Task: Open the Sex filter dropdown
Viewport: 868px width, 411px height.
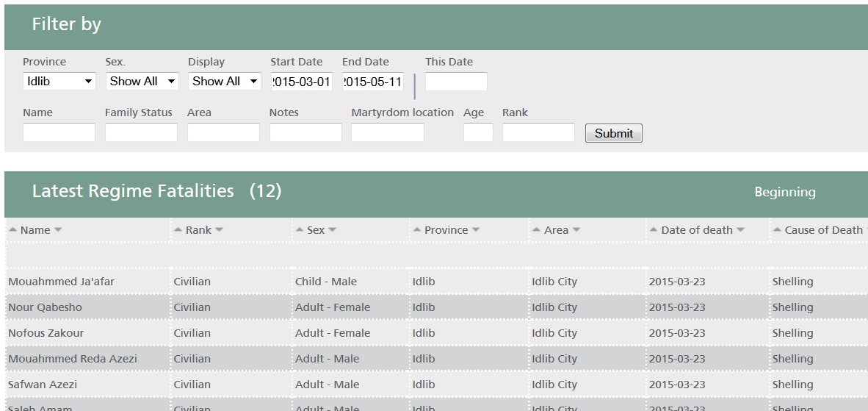Action: click(142, 82)
